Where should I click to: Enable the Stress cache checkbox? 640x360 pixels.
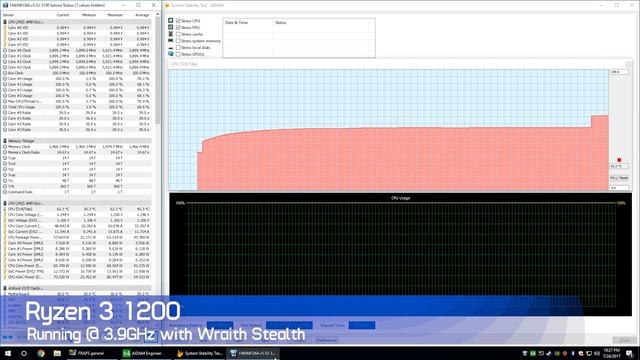click(x=178, y=34)
